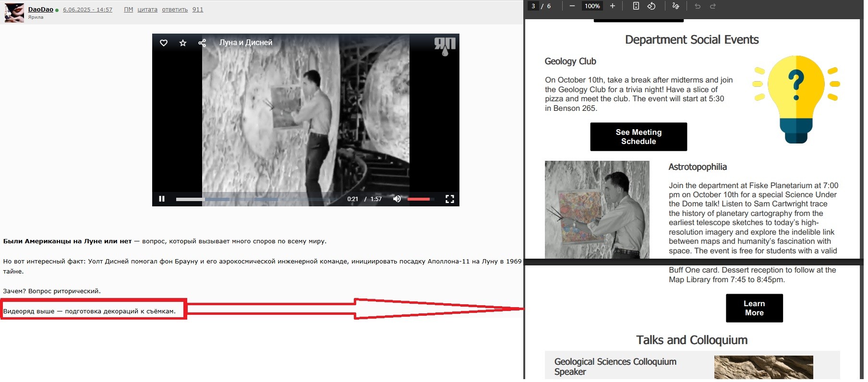Click the See Meeting Schedule button
Image resolution: width=868 pixels, height=382 pixels.
click(639, 137)
